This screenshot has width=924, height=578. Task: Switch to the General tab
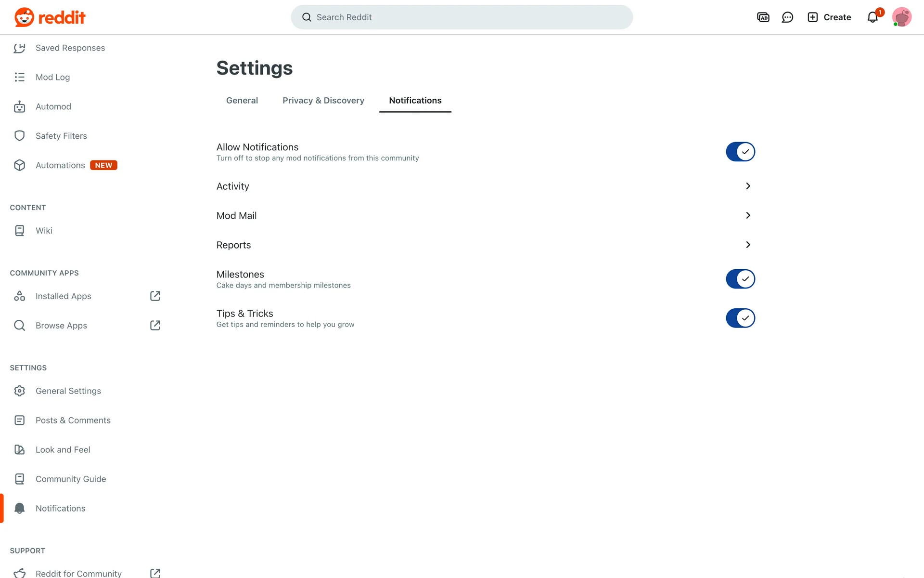242,101
